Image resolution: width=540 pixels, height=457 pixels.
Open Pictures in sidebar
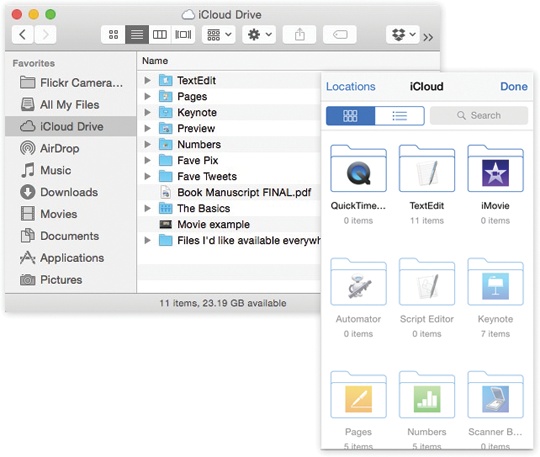tap(71, 280)
